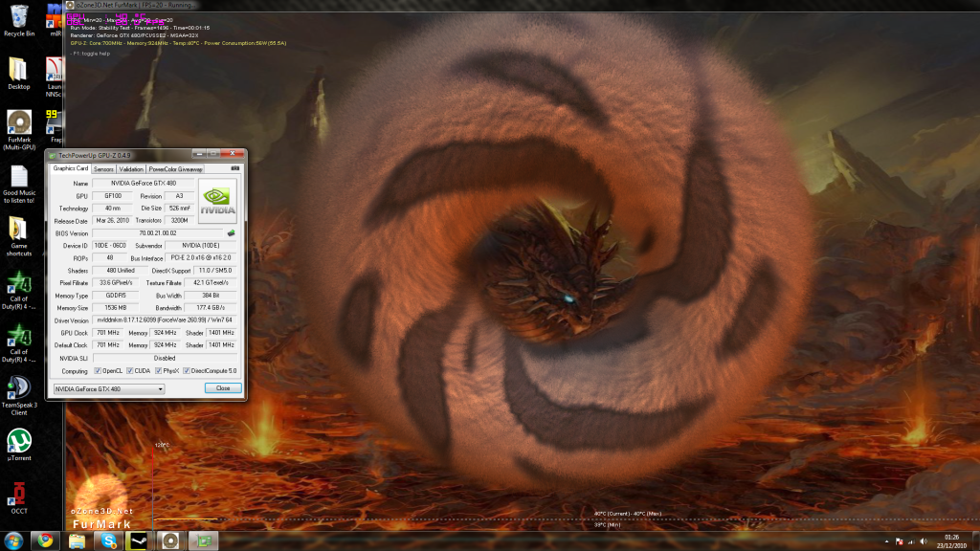Click volume speaker tray icon

pos(924,541)
